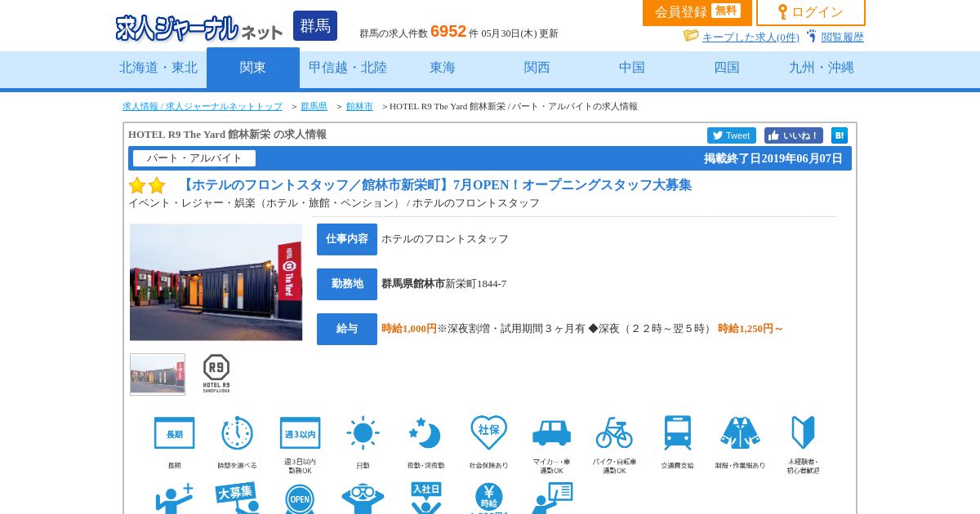Click the パート・アルバイト label

(x=194, y=158)
